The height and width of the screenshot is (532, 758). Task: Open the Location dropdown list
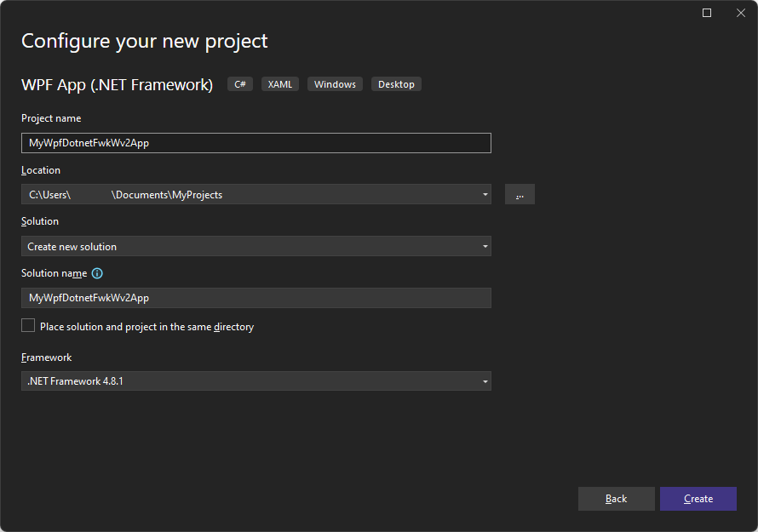pos(485,194)
